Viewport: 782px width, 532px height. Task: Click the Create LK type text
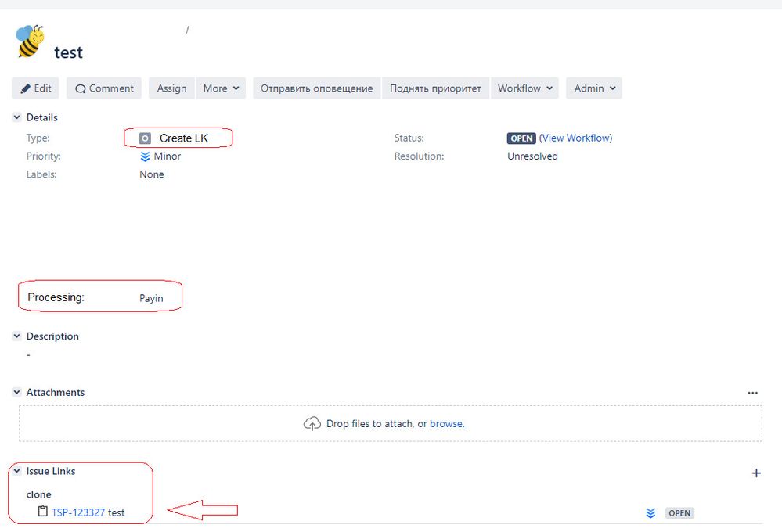click(x=183, y=138)
